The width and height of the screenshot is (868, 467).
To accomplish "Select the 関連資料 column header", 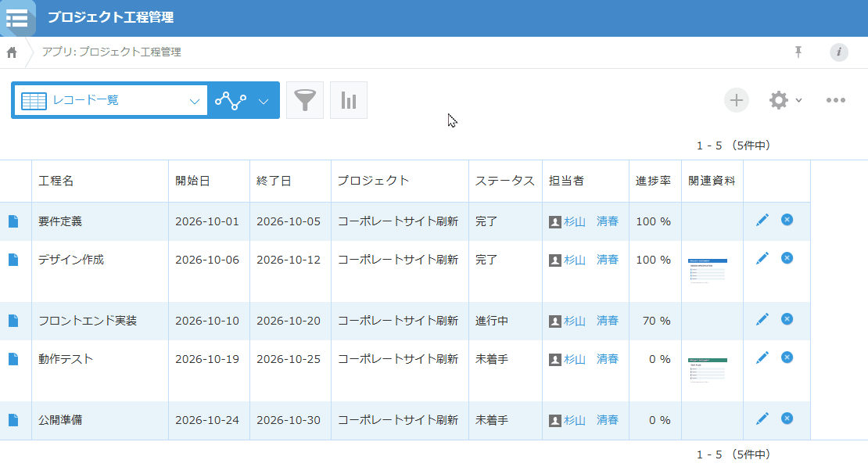I will tap(712, 181).
